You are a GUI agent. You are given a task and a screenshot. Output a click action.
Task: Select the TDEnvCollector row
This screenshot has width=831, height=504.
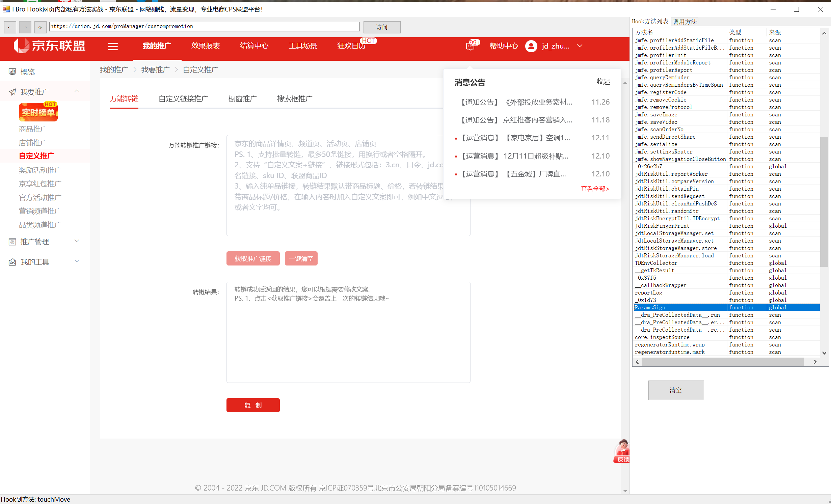[x=727, y=263]
